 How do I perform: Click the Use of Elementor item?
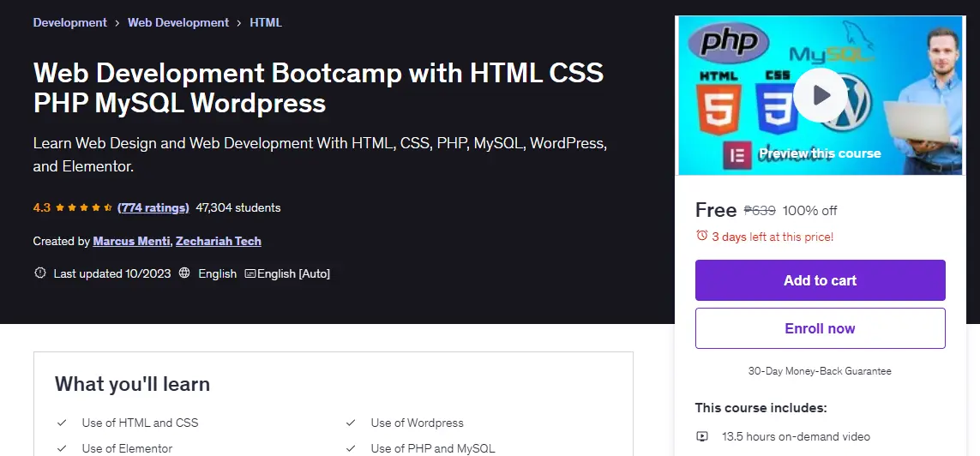(x=127, y=448)
